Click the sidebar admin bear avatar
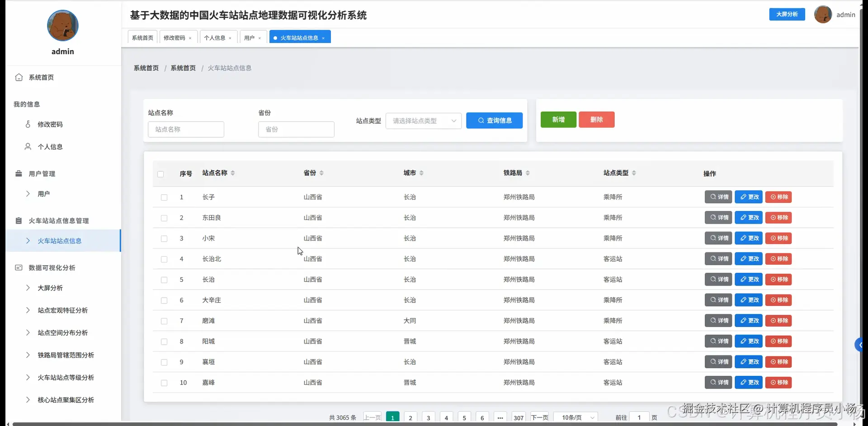The image size is (868, 426). point(63,26)
